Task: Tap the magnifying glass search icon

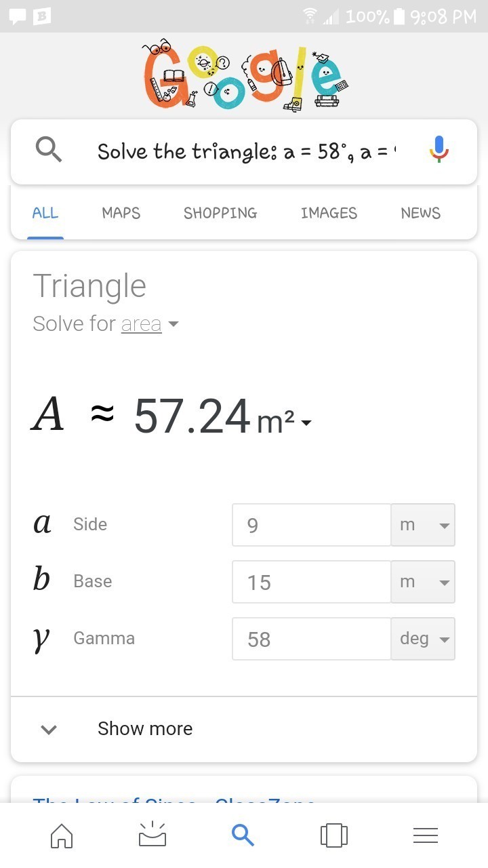Action: pyautogui.click(x=48, y=150)
